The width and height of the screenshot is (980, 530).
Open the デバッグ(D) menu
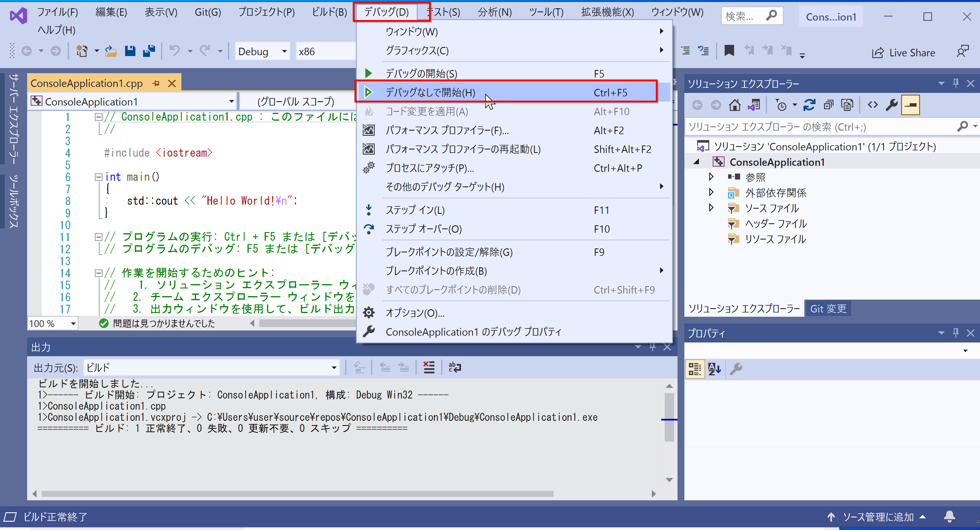[386, 12]
